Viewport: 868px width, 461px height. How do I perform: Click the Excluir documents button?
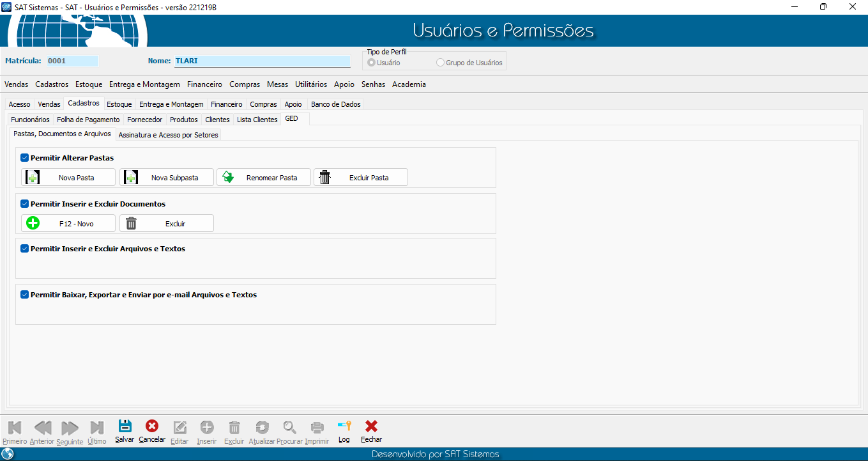point(167,224)
